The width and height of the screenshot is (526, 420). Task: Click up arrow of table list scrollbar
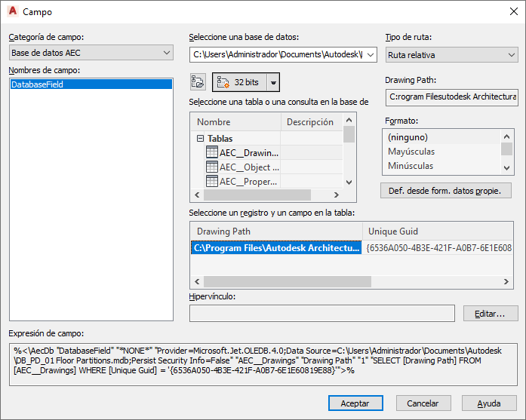[x=349, y=120]
